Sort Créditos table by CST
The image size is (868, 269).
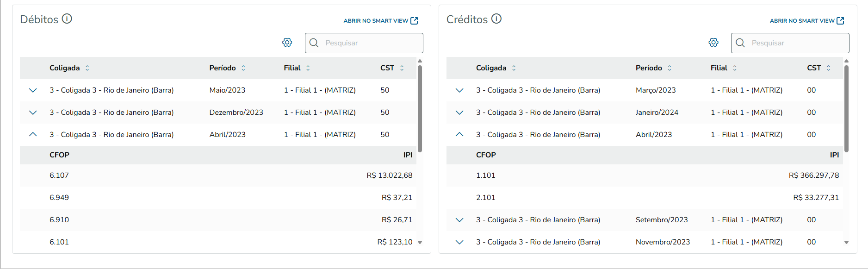click(x=829, y=68)
